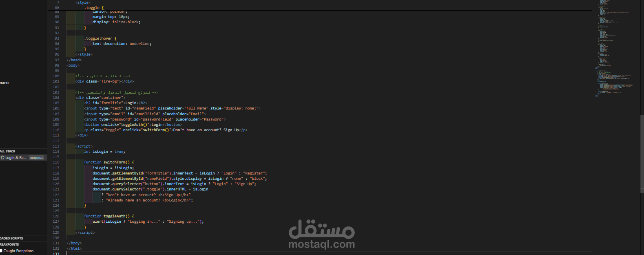The image size is (644, 255).
Task: Click the nameField input line
Action: pos(172,108)
